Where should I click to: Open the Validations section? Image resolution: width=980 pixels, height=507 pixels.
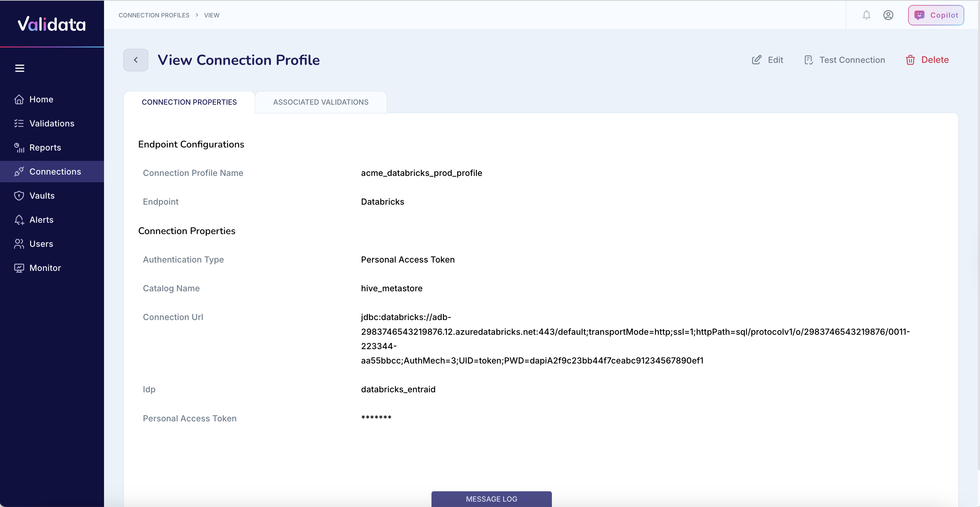click(x=52, y=123)
